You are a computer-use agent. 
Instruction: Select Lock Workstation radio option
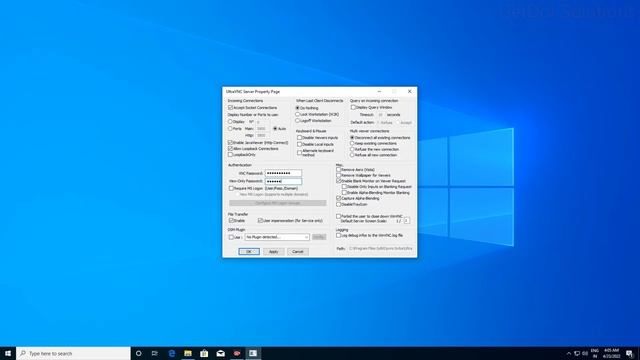298,114
